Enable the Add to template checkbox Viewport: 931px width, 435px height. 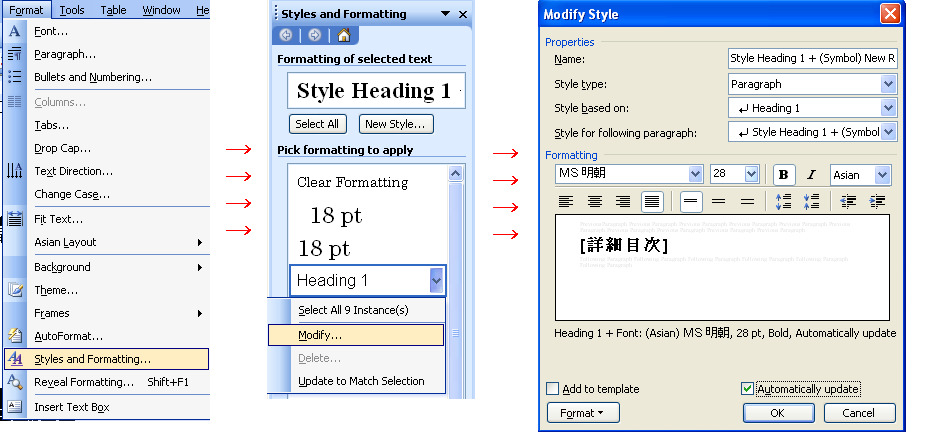(x=553, y=388)
